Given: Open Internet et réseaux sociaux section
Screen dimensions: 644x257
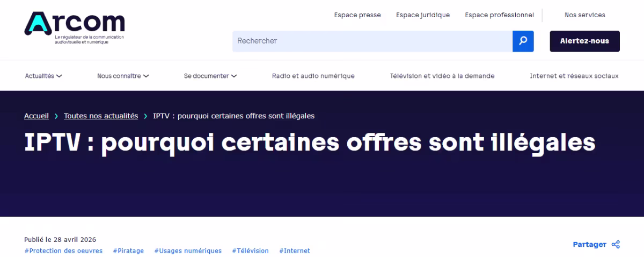Looking at the screenshot, I should [574, 76].
